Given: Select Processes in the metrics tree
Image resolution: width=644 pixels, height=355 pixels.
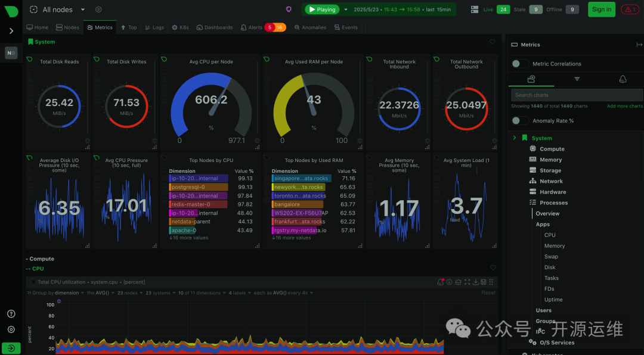Looking at the screenshot, I should click(553, 203).
